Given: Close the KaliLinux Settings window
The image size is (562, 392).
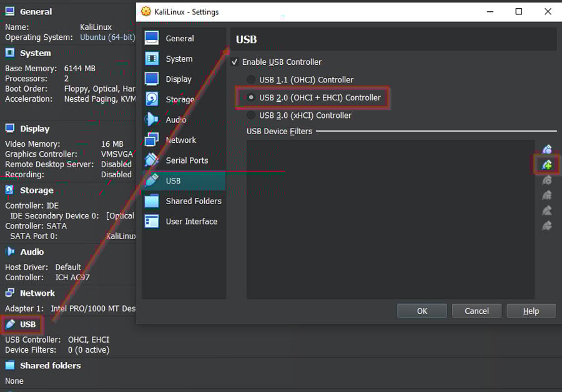Looking at the screenshot, I should coord(548,11).
